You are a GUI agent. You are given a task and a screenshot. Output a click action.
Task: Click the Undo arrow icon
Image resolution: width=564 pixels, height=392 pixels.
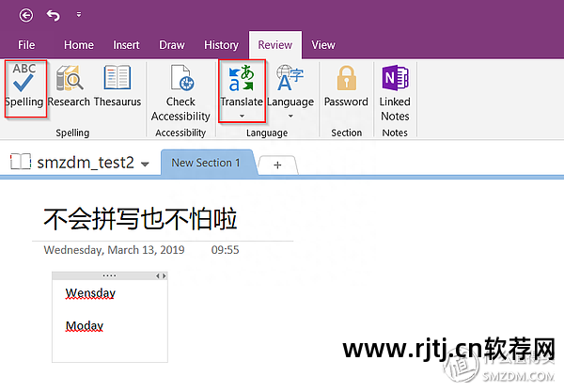tap(54, 15)
